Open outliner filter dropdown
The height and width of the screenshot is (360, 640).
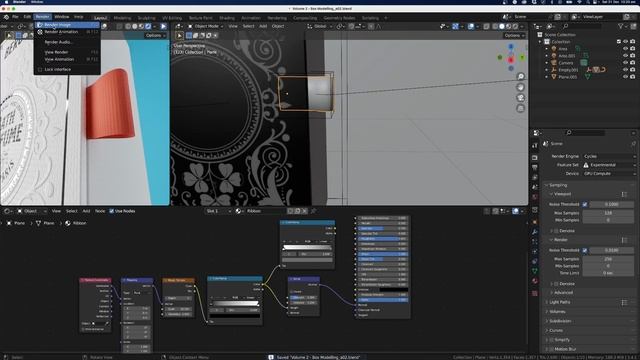(x=622, y=26)
